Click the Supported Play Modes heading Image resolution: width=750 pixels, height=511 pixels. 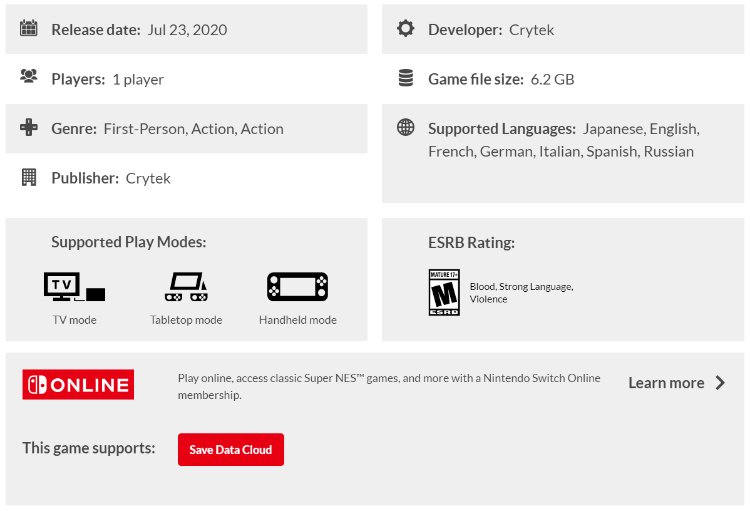tap(129, 242)
